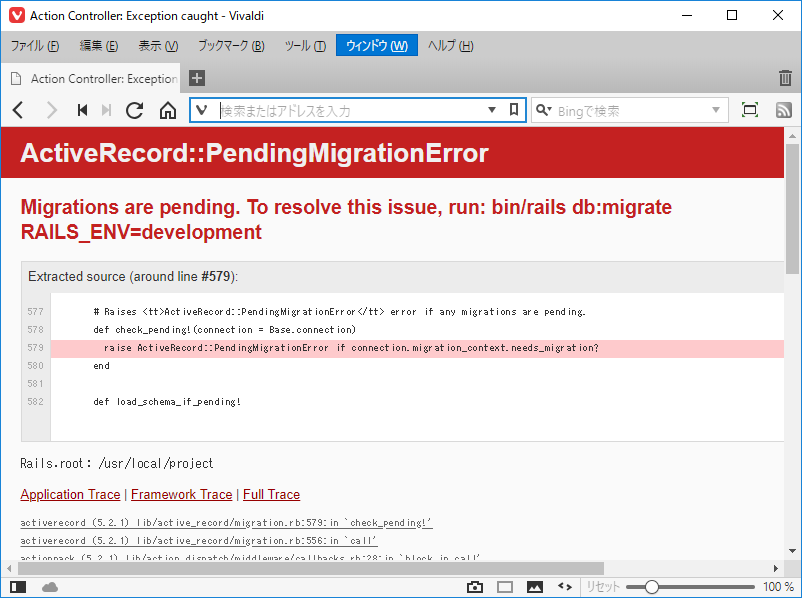Click 'def load_schema_if_pending!' source line
The height and width of the screenshot is (598, 802).
(167, 402)
